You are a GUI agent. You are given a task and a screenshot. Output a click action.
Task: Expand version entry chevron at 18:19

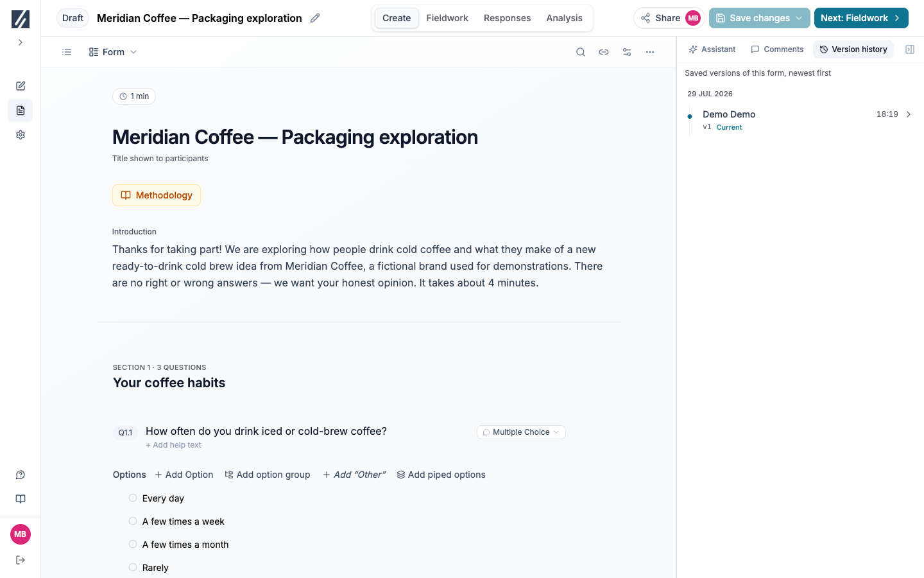tap(909, 114)
